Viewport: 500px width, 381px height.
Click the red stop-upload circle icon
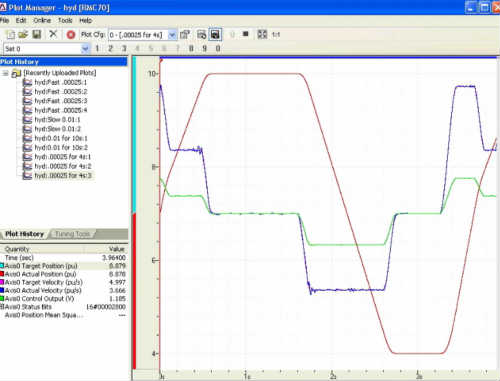(x=71, y=35)
